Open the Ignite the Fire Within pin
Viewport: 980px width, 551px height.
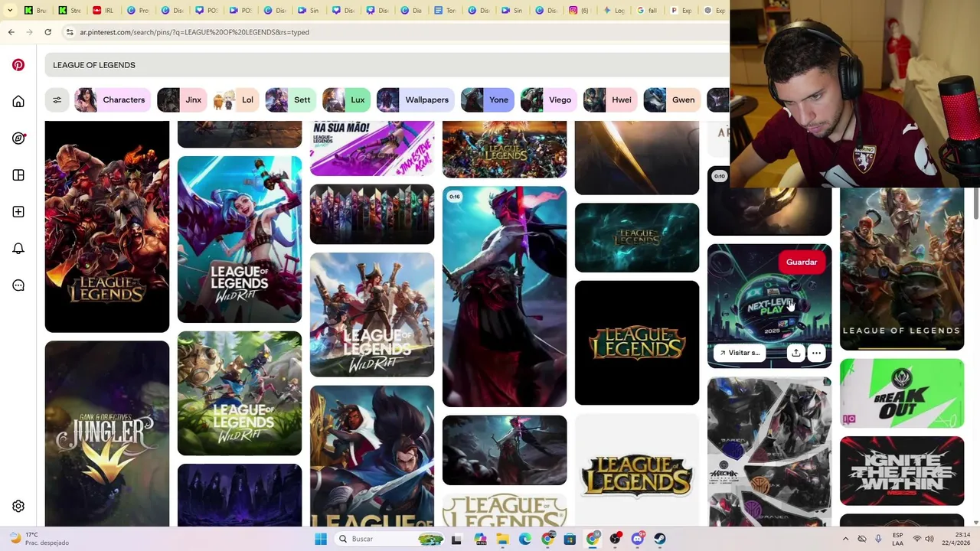pos(902,471)
